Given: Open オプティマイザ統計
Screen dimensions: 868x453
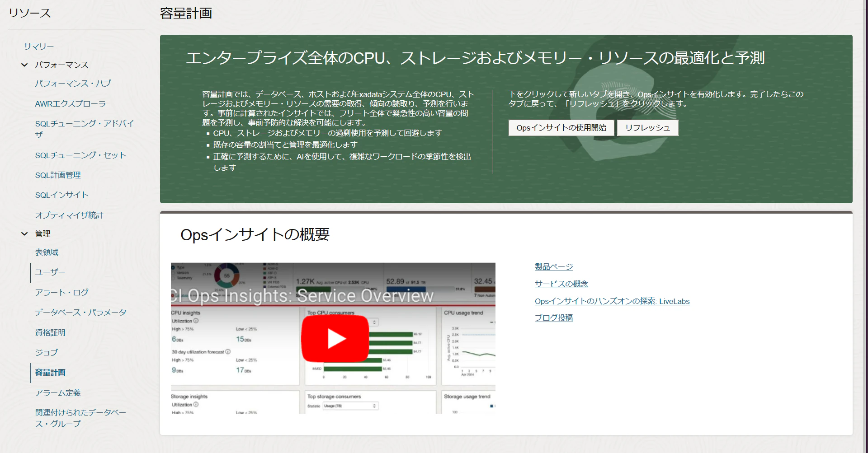Looking at the screenshot, I should coord(69,215).
